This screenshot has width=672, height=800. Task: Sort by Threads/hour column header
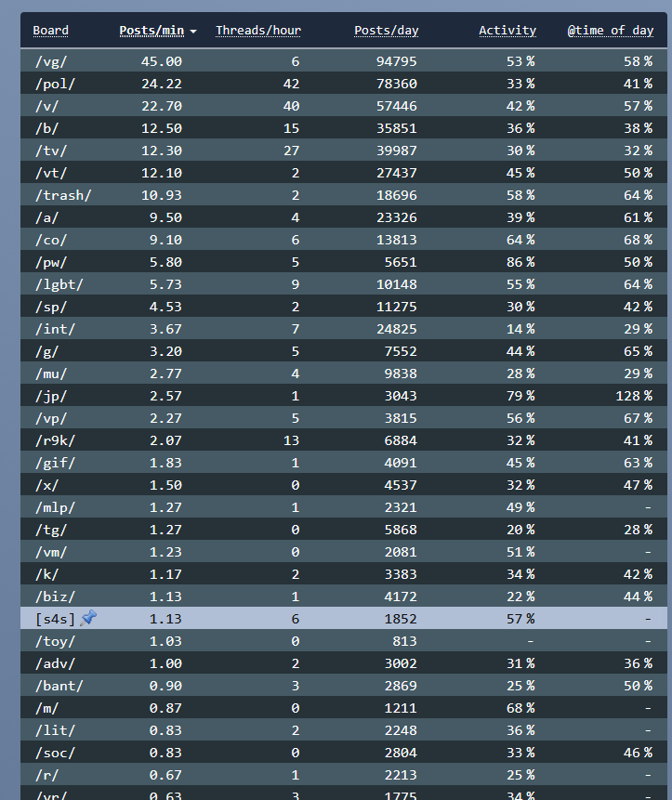coord(258,31)
